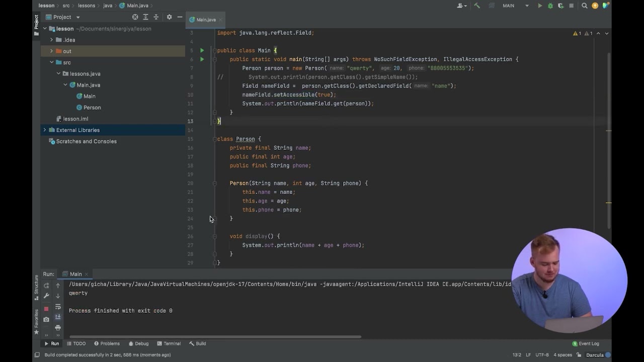This screenshot has height=362, width=644.
Task: Click the weak warning indicator count
Action: 589,33
